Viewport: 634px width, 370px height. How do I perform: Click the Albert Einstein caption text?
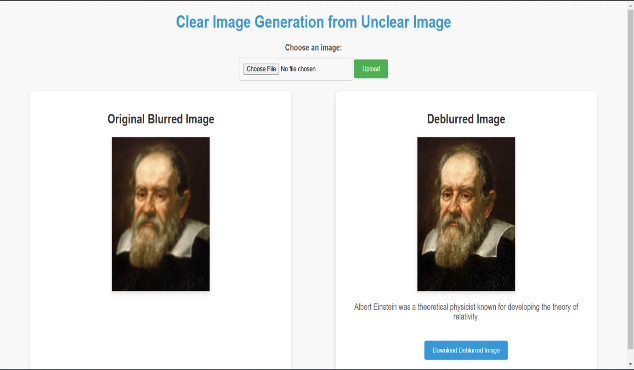[x=466, y=312]
